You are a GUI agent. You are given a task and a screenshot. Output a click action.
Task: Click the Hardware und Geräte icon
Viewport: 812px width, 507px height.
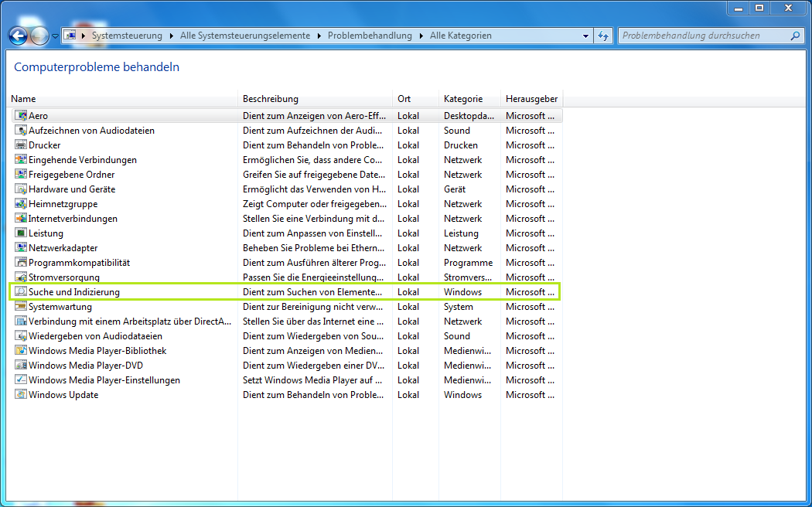click(21, 189)
